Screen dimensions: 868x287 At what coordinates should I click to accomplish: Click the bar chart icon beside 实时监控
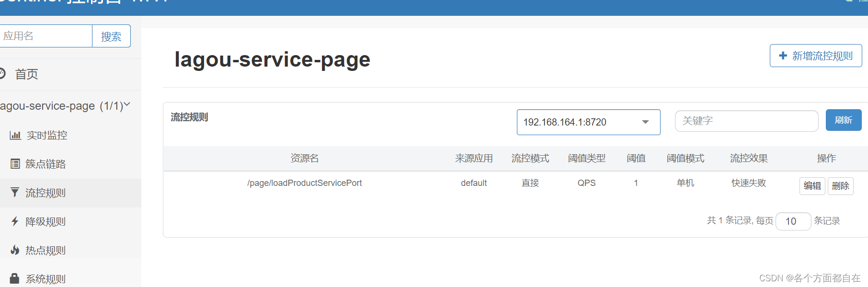click(15, 136)
